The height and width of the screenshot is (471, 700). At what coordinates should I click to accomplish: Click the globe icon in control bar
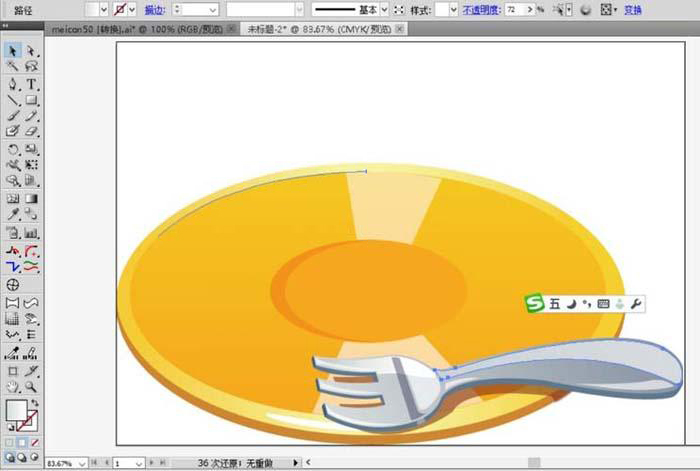(586, 9)
